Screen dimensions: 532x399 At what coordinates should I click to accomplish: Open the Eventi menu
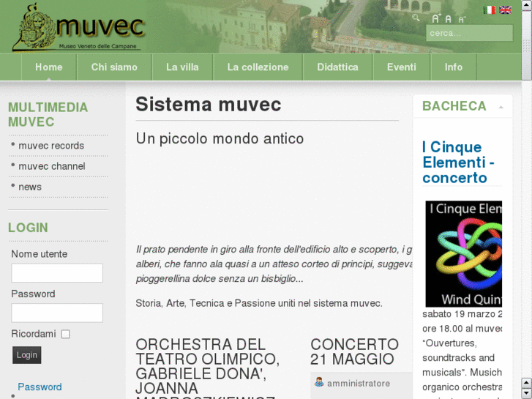(x=401, y=67)
